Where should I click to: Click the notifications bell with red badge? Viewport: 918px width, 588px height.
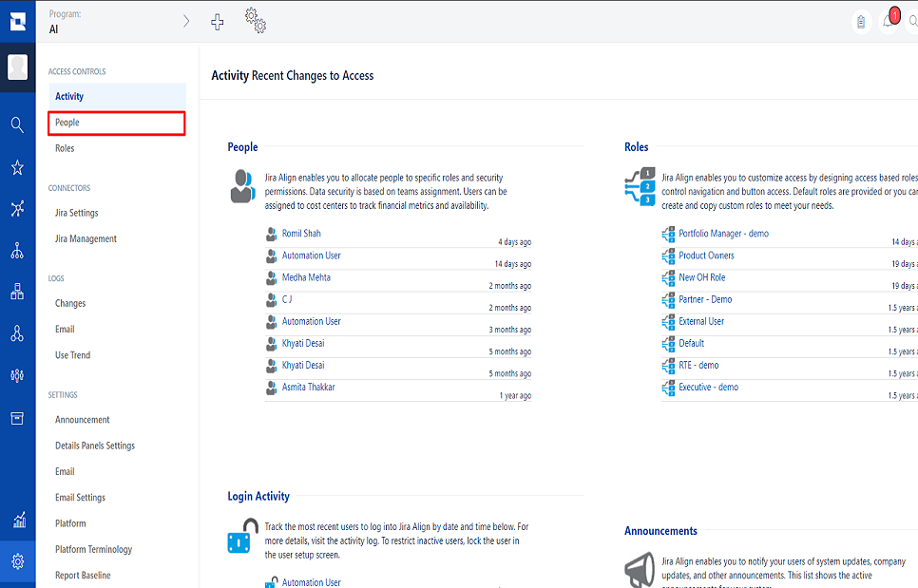[889, 21]
